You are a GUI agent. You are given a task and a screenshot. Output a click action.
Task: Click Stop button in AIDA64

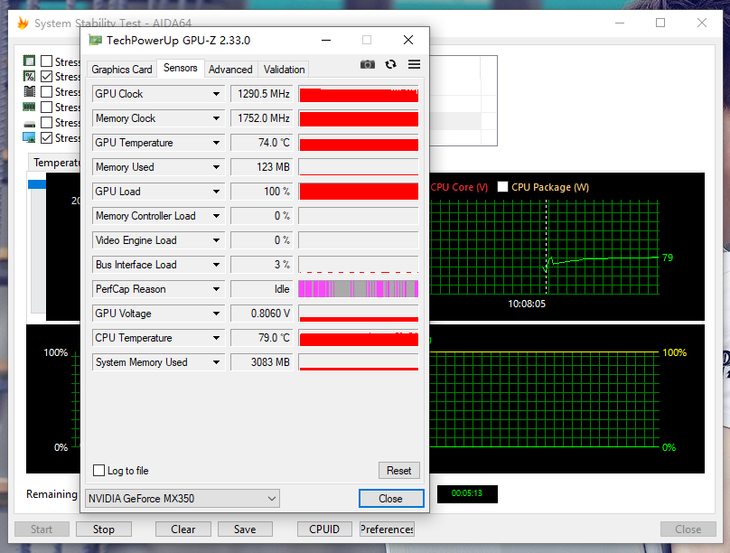coord(104,529)
